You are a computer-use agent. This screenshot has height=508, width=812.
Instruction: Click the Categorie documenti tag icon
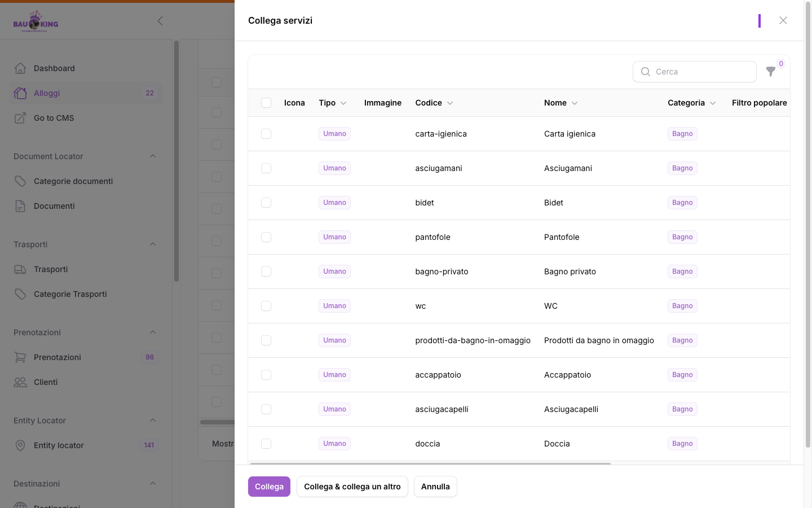(x=20, y=181)
